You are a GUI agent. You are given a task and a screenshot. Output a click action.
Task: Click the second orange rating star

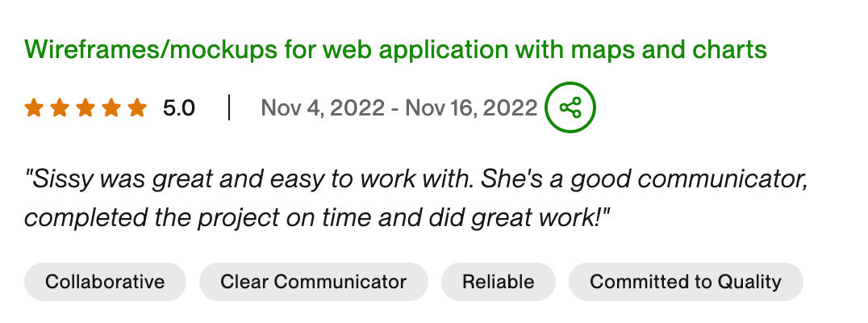point(59,107)
